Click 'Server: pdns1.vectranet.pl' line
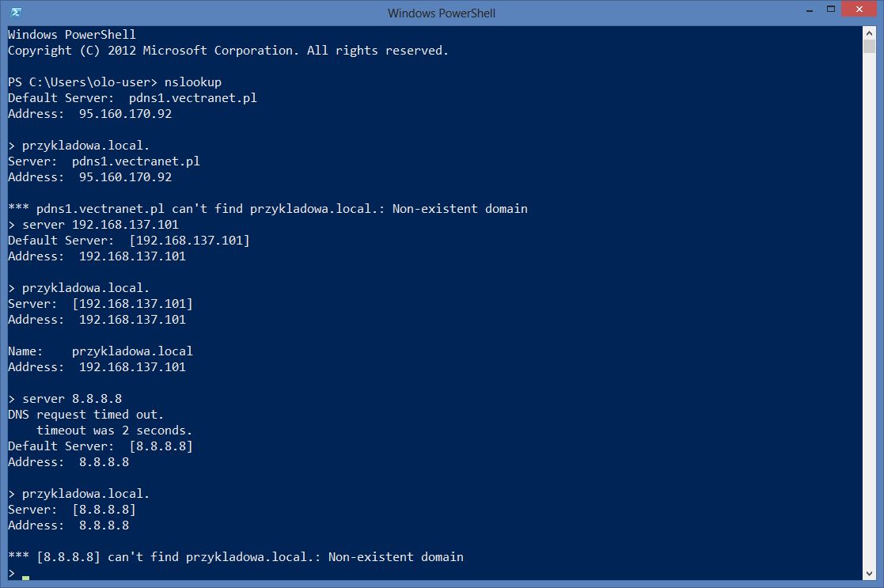Image resolution: width=884 pixels, height=588 pixels. point(104,161)
